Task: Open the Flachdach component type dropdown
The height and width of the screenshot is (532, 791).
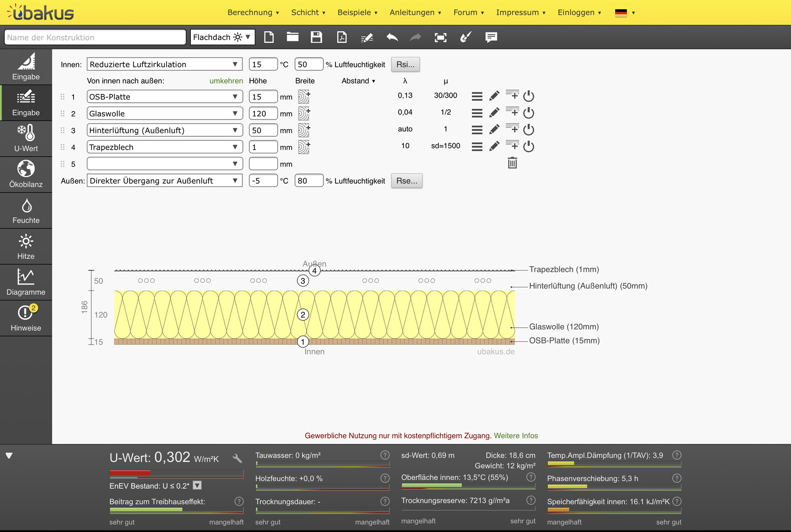Action: click(222, 37)
